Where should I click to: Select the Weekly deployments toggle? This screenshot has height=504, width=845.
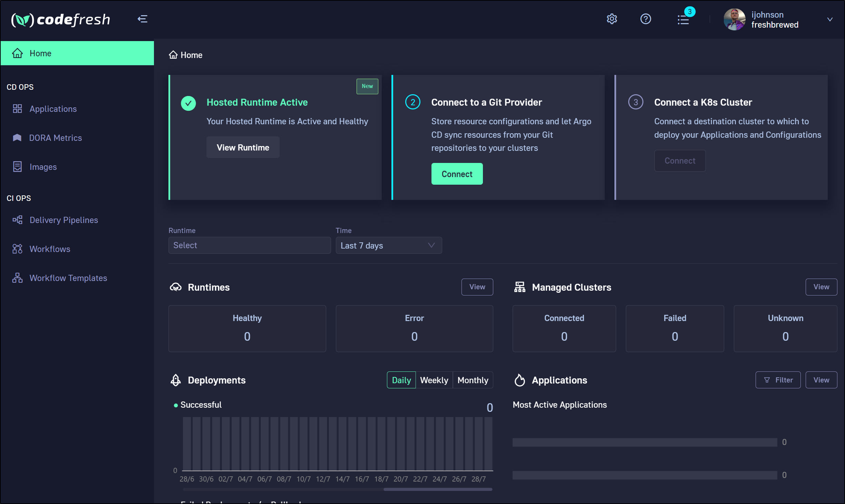pos(434,380)
